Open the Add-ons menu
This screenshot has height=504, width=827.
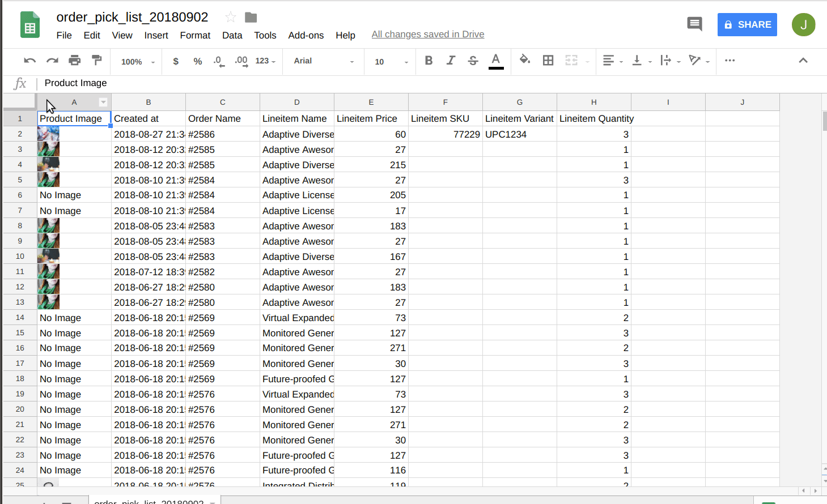[306, 35]
